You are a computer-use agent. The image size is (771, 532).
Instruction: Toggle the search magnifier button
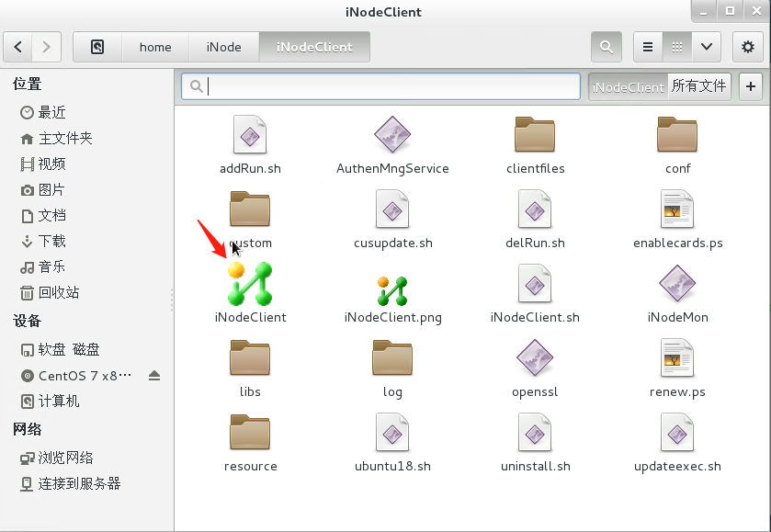coord(607,47)
